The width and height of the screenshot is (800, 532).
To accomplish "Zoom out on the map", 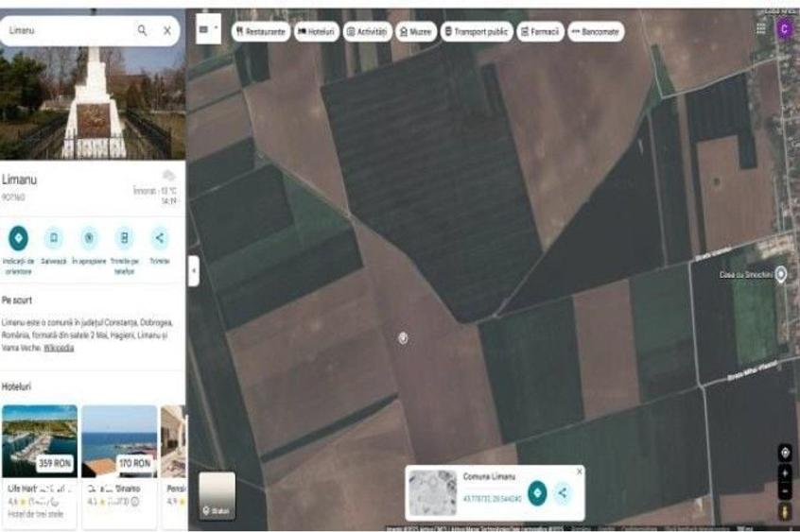I will 785,491.
